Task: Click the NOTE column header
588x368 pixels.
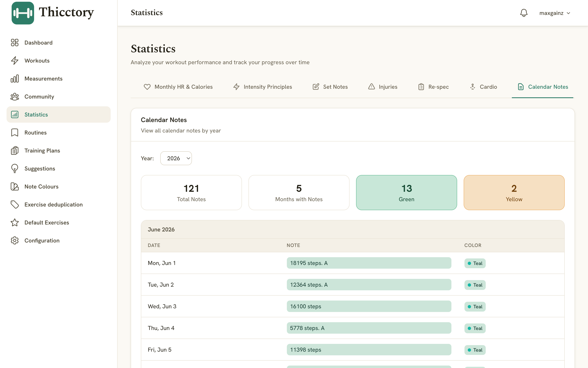Action: click(293, 245)
